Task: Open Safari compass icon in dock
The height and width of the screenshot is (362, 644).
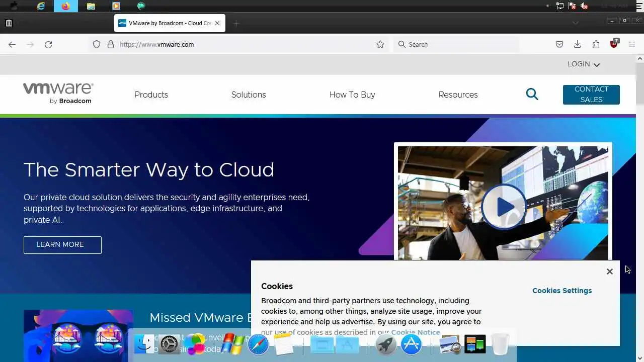Action: pos(258,344)
